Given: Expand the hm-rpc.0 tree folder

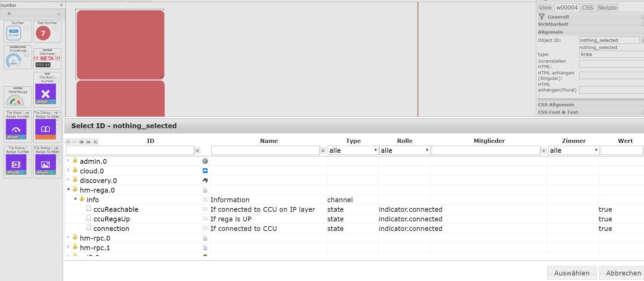Looking at the screenshot, I should [68, 237].
